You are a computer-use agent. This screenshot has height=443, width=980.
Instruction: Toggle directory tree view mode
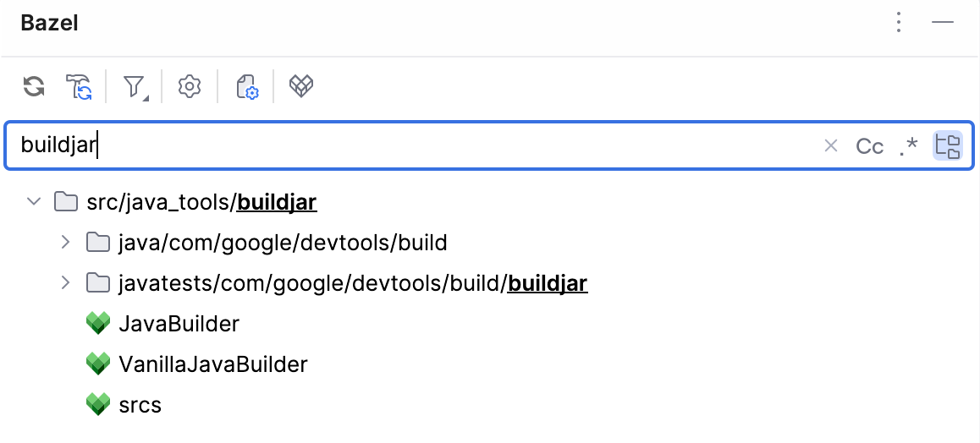tap(948, 146)
